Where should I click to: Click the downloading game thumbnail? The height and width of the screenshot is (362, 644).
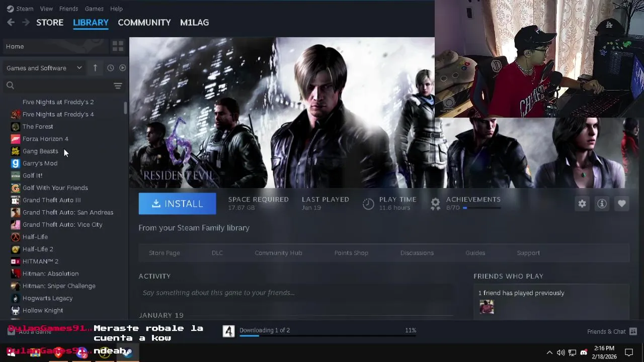pyautogui.click(x=228, y=331)
